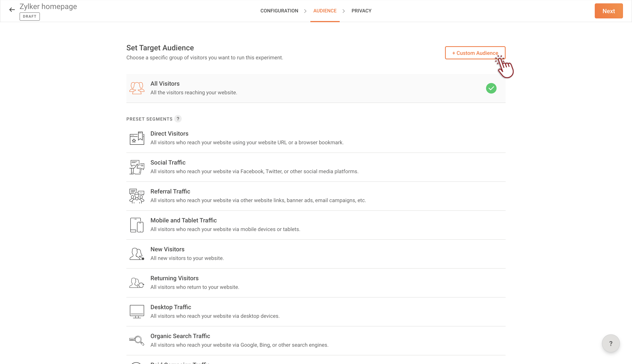Open the Audience step tab
Image resolution: width=632 pixels, height=364 pixels.
tap(325, 11)
